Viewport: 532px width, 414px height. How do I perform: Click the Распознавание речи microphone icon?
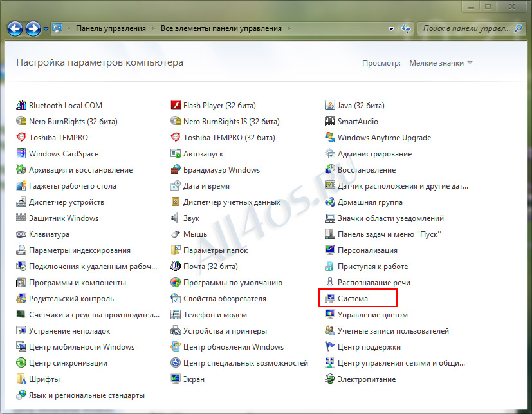tap(330, 282)
